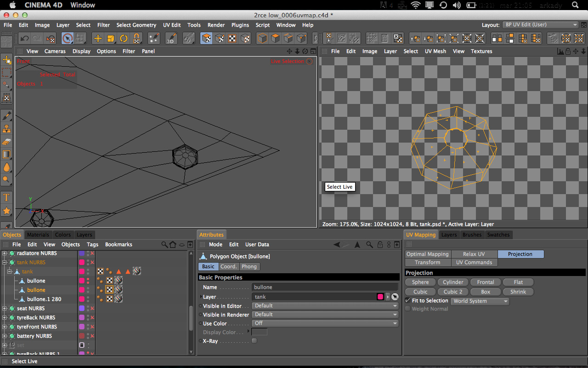Select the Scale tool in top toolbar
The width and height of the screenshot is (588, 368).
[110, 39]
